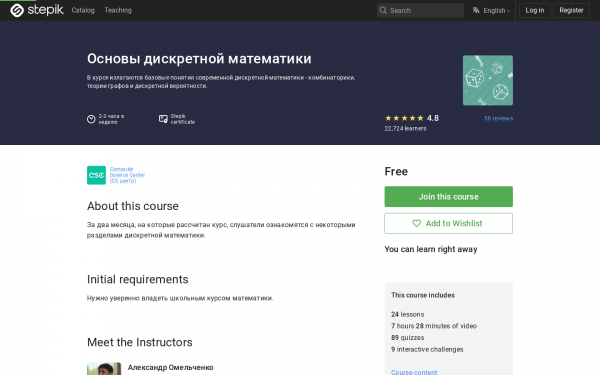Click the CSC organization logo
Image resolution: width=600 pixels, height=375 pixels.
coord(96,175)
